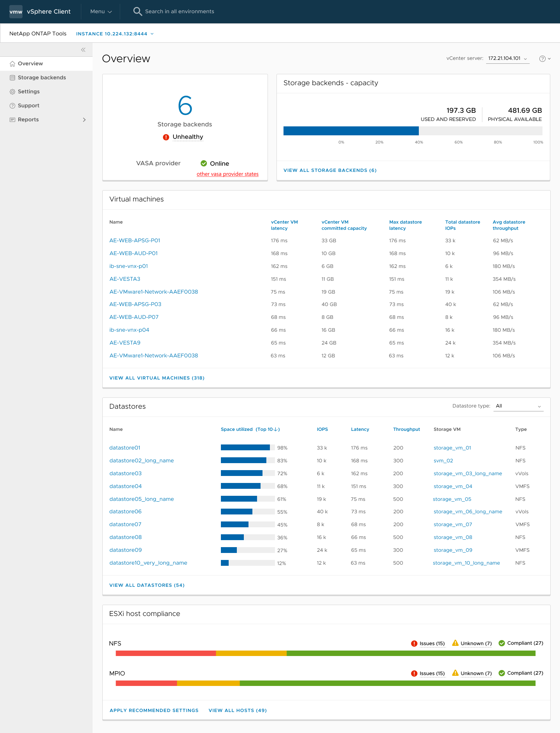The width and height of the screenshot is (560, 733).
Task: Click the red Unhealthy status icon
Action: pos(166,137)
